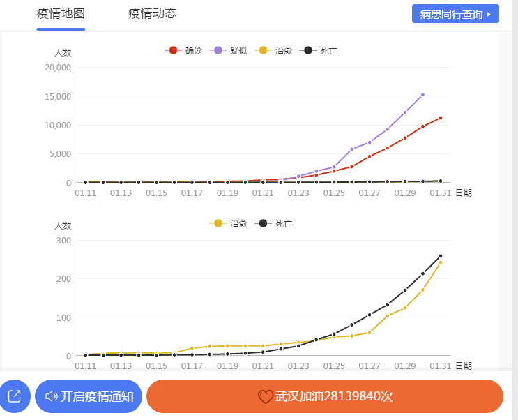Tap the 武汉加油 cheer button
This screenshot has height=420, width=518.
325,396
